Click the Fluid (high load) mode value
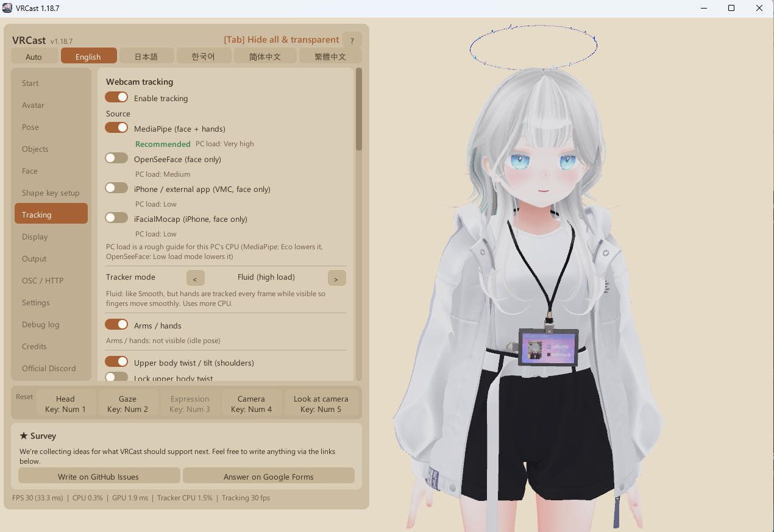The height and width of the screenshot is (532, 774). click(x=266, y=277)
